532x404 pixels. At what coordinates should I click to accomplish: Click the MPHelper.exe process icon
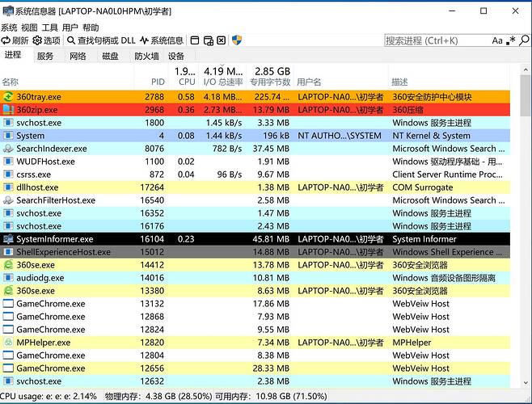pos(8,343)
